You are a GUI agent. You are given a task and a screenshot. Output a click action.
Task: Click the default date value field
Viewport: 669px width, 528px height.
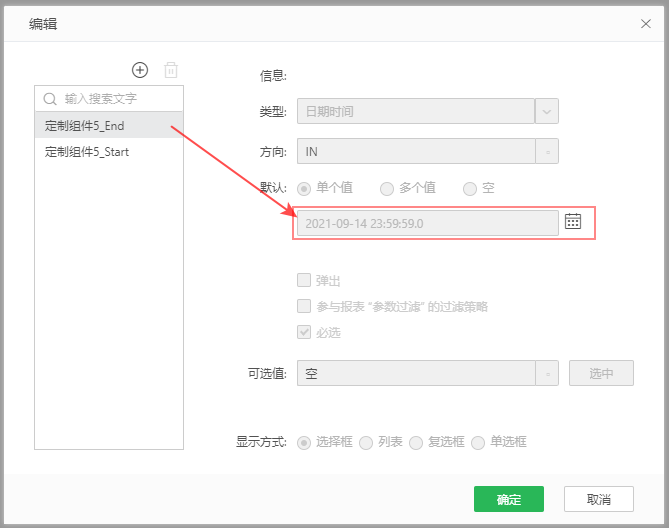pyautogui.click(x=427, y=223)
